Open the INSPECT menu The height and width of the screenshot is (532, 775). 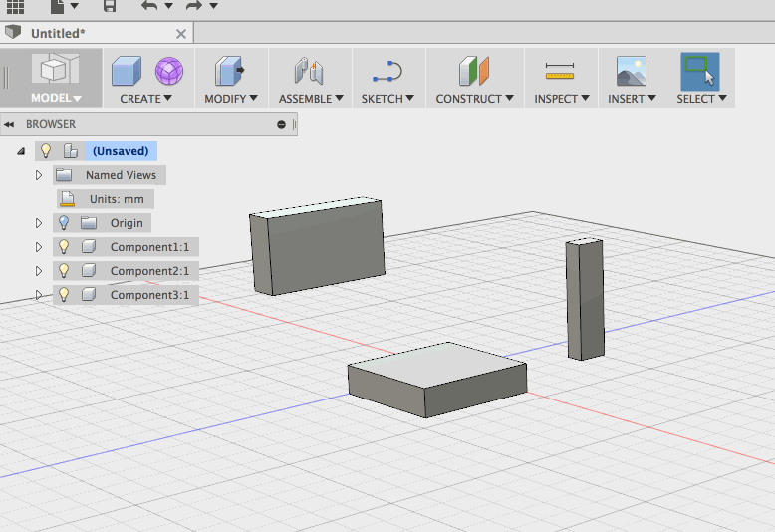[x=562, y=99]
